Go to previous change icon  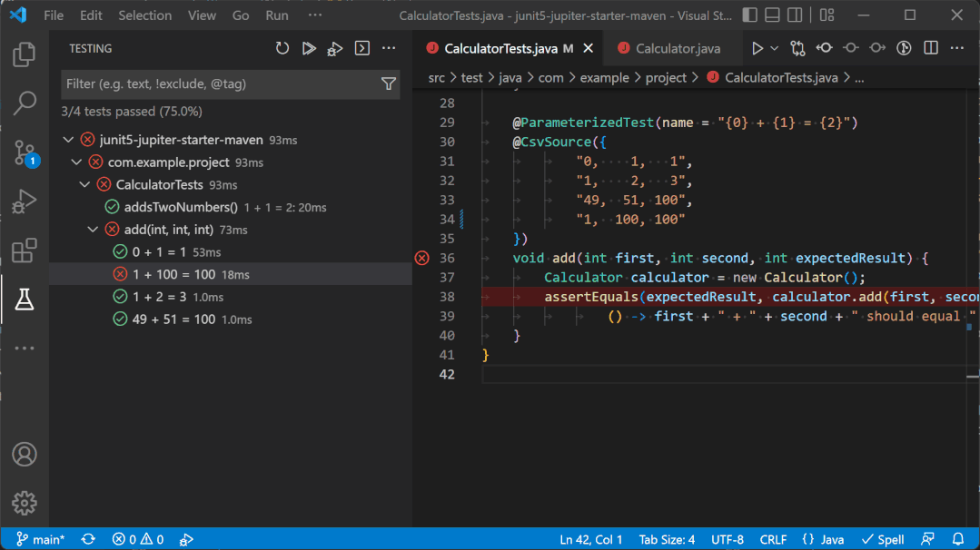(825, 48)
